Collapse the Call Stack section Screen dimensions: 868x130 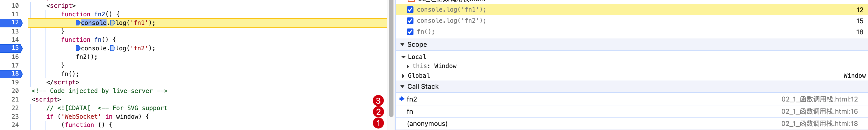(402, 87)
